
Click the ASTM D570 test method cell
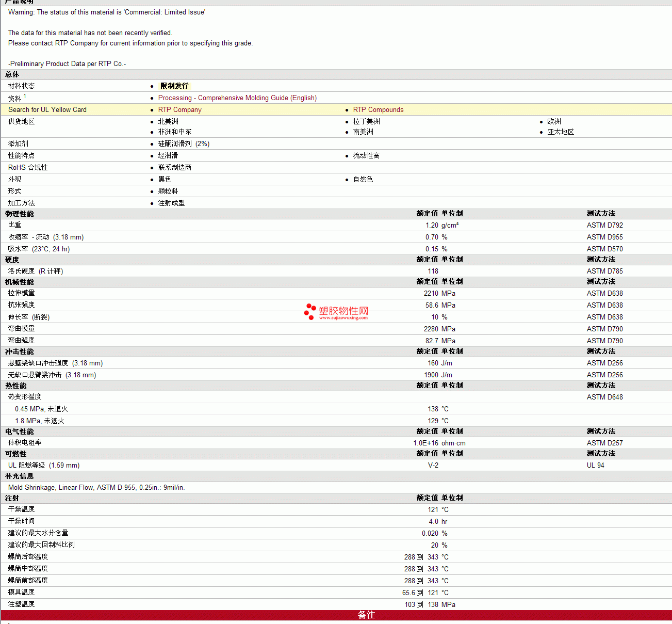[604, 249]
